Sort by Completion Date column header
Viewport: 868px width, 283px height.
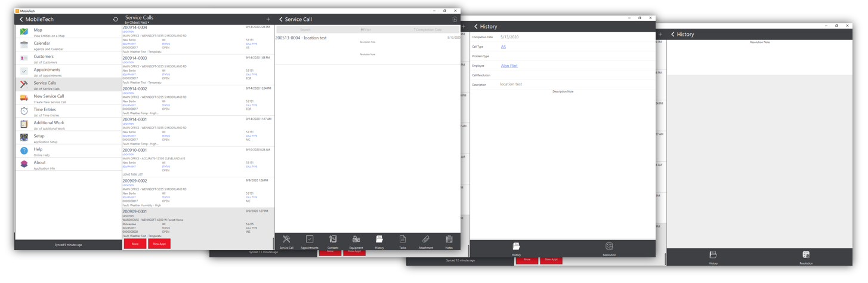pos(428,29)
